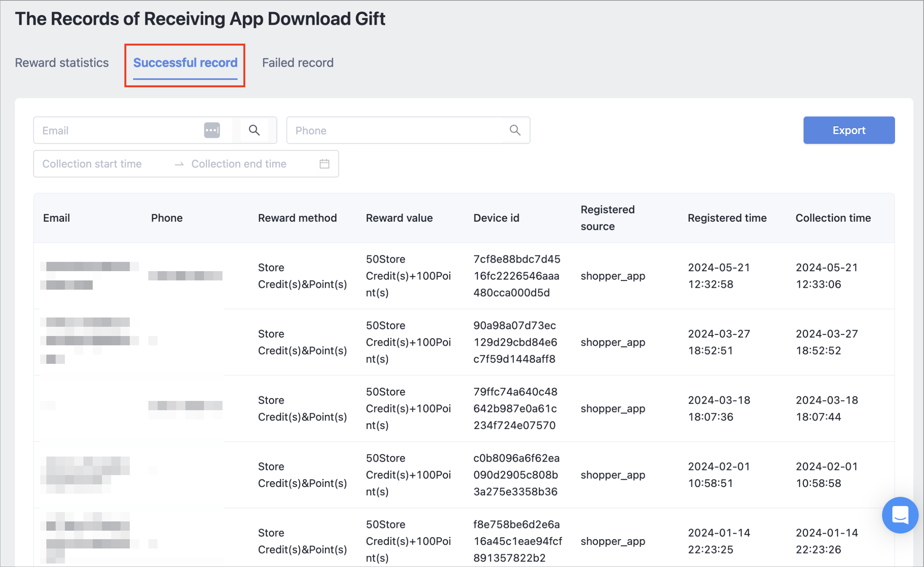
Task: Click the phone search magnifier icon
Action: (x=515, y=130)
